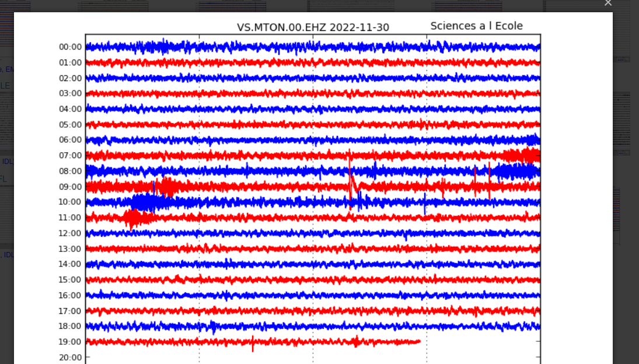Click the 07:00 time axis label
This screenshot has height=364, width=639.
(70, 155)
